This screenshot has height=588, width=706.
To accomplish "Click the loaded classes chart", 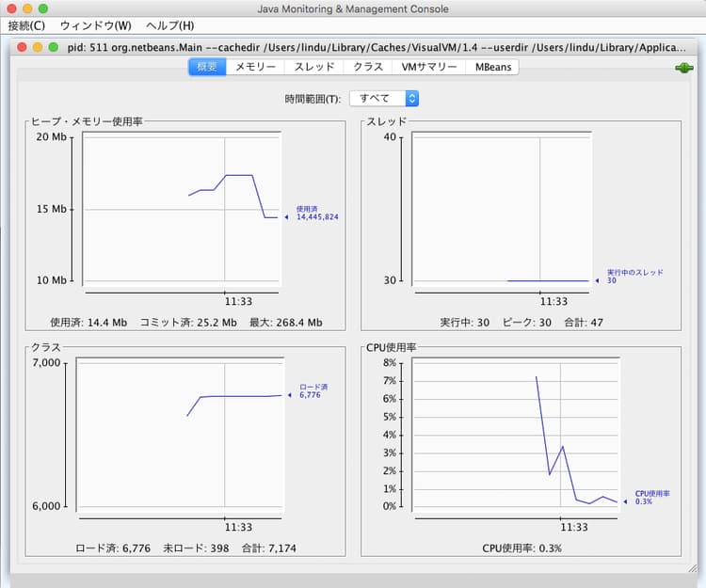I will coord(180,435).
